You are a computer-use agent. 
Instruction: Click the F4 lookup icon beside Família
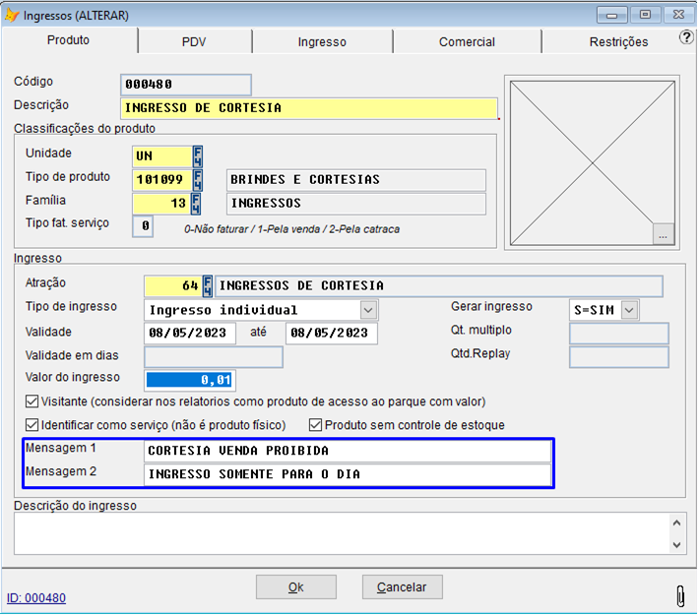pos(198,203)
